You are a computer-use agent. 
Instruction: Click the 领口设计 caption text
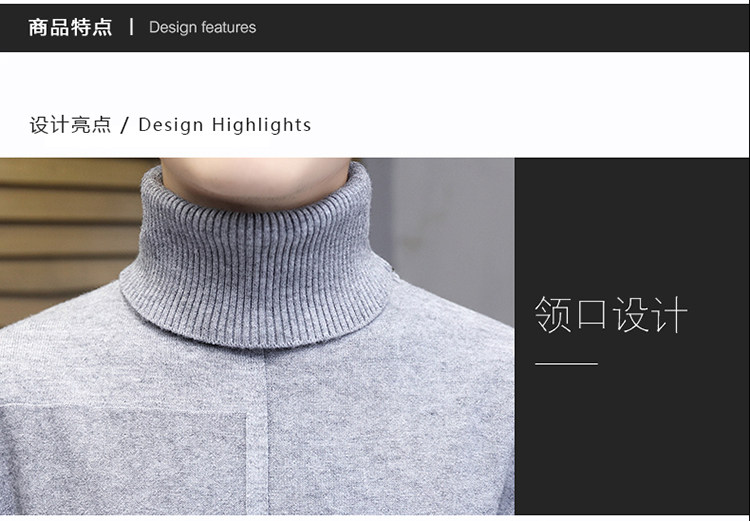coord(611,315)
